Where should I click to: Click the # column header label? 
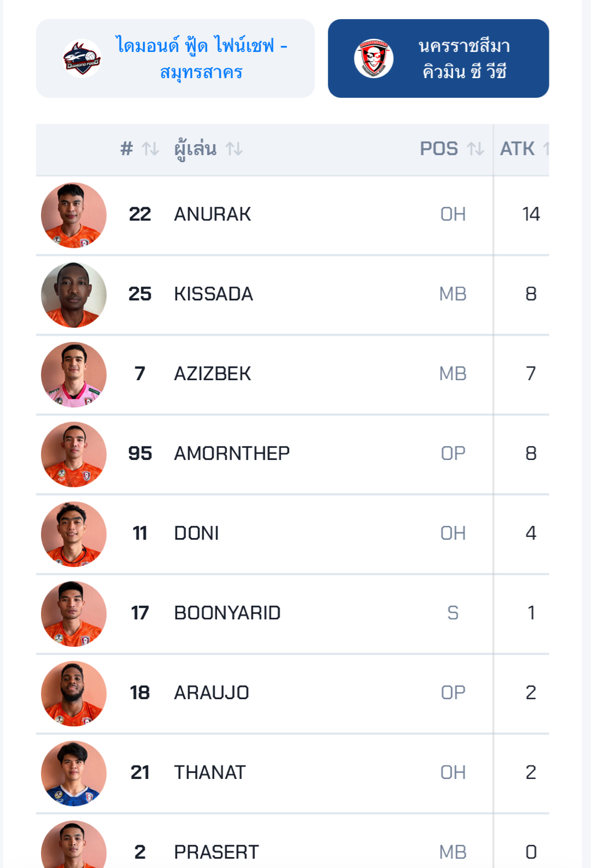127,149
